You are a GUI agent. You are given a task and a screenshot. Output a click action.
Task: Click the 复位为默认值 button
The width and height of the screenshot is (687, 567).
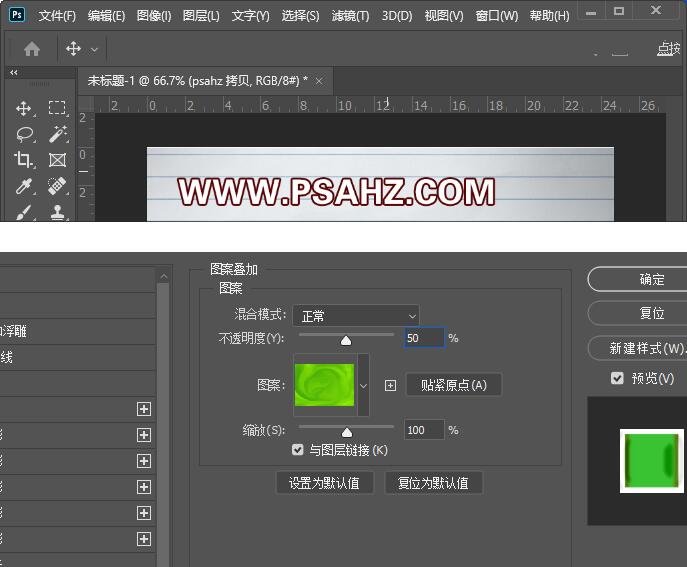[433, 483]
